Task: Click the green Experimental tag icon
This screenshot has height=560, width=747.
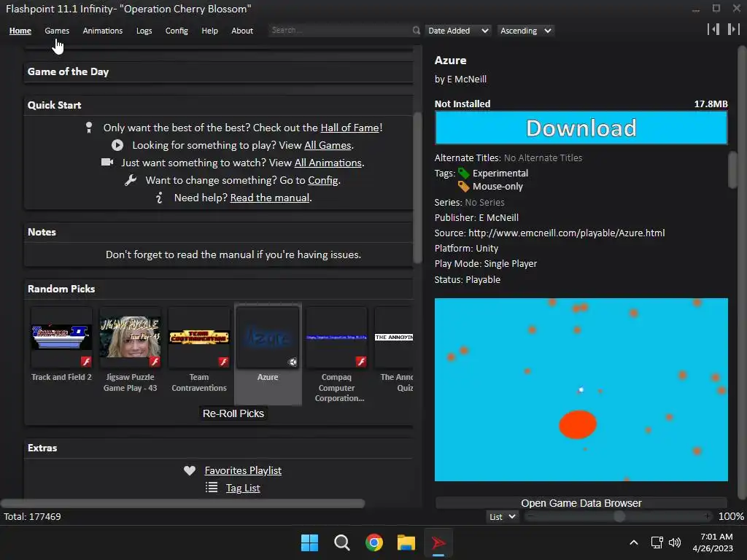Action: tap(463, 174)
